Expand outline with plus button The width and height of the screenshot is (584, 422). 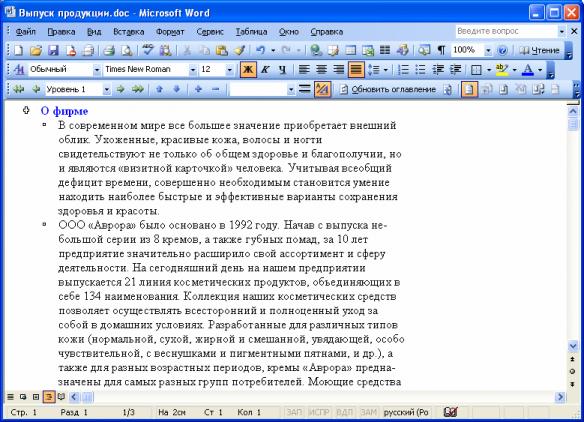click(198, 89)
